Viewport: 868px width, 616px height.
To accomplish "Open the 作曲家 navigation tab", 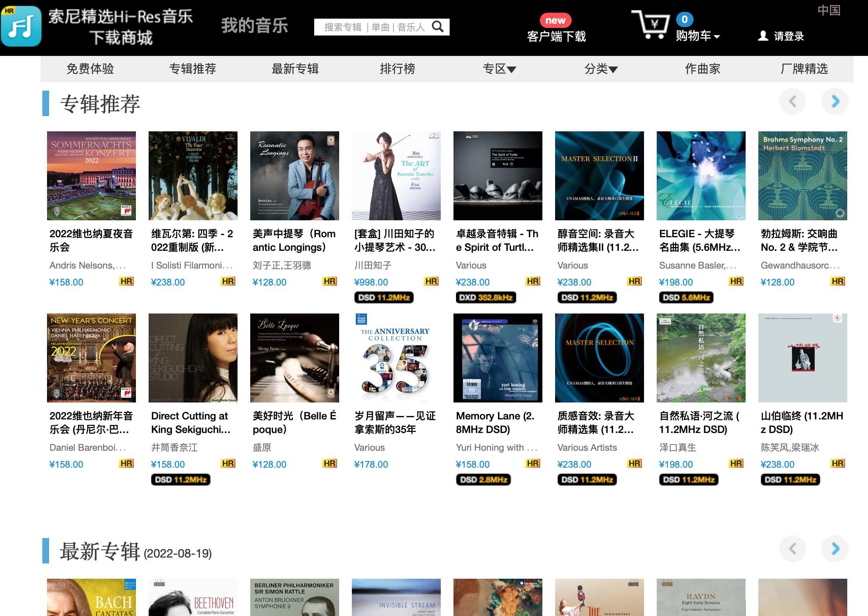I will click(702, 69).
